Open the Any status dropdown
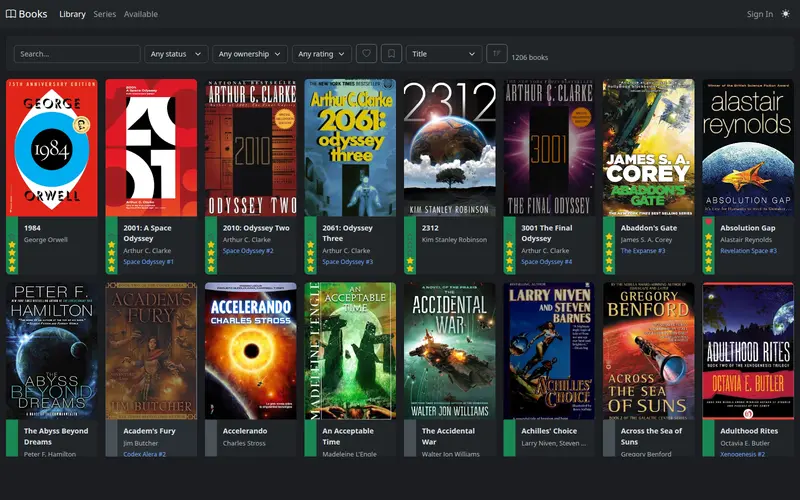 [176, 54]
